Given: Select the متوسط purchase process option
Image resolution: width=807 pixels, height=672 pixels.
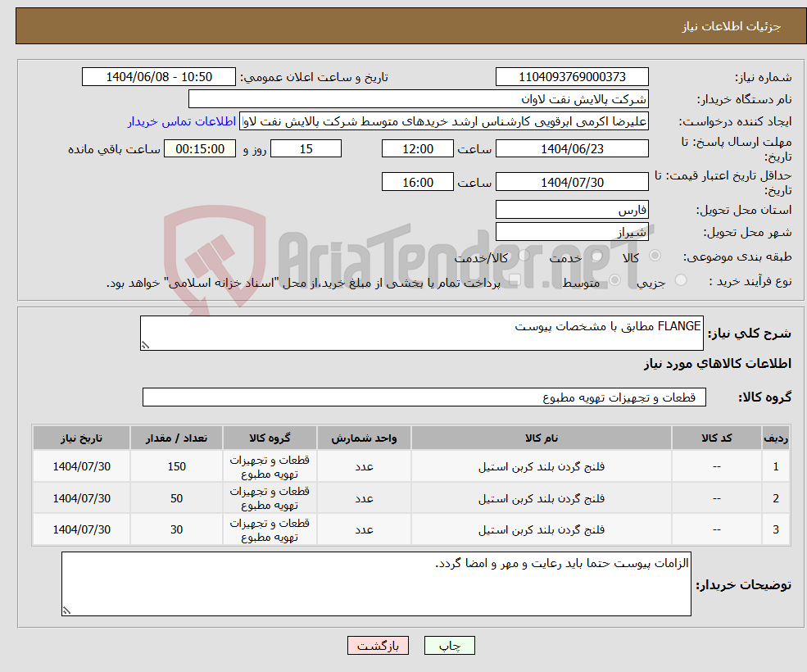Looking at the screenshot, I should point(613,279).
